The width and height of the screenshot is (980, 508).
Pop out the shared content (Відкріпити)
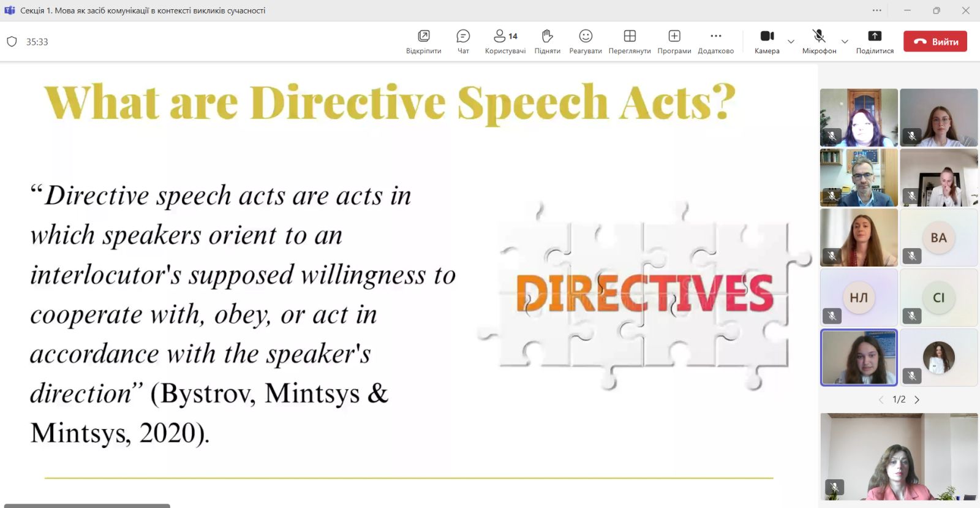423,41
